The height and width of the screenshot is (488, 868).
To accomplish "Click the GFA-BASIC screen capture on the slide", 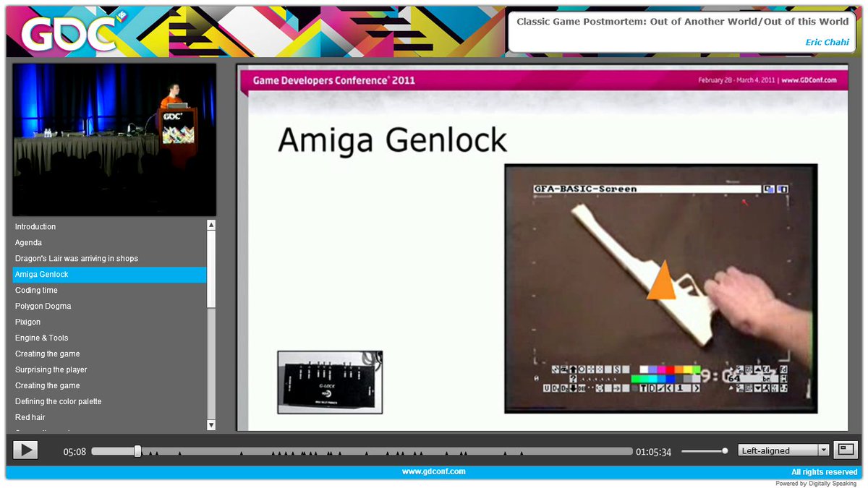I will point(661,288).
